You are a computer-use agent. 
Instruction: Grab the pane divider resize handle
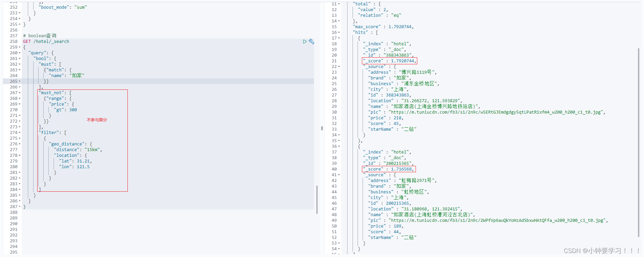[x=322, y=128]
